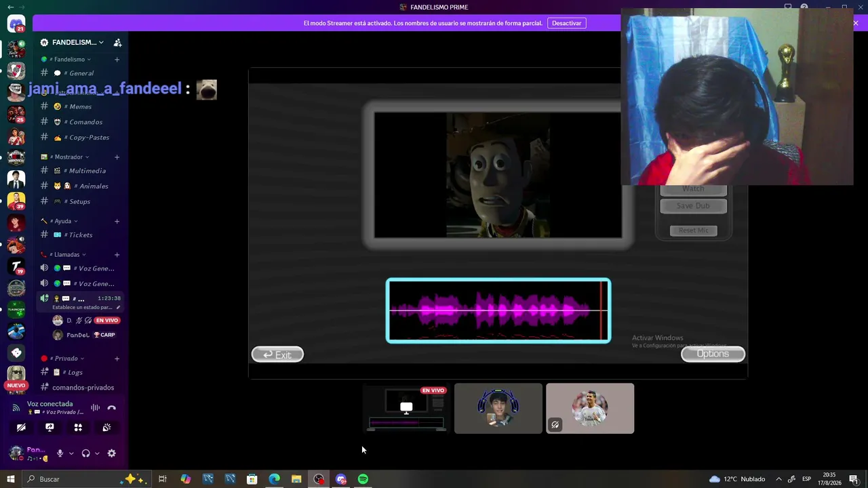Open File Explorer from the taskbar
Screen dimensions: 868x488
(296, 479)
